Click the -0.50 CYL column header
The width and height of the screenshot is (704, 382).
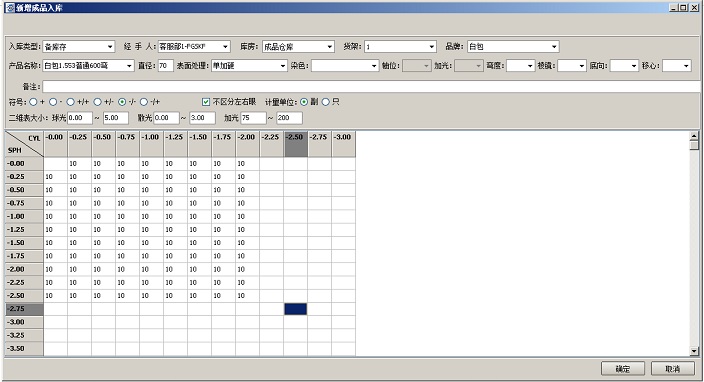(x=103, y=144)
